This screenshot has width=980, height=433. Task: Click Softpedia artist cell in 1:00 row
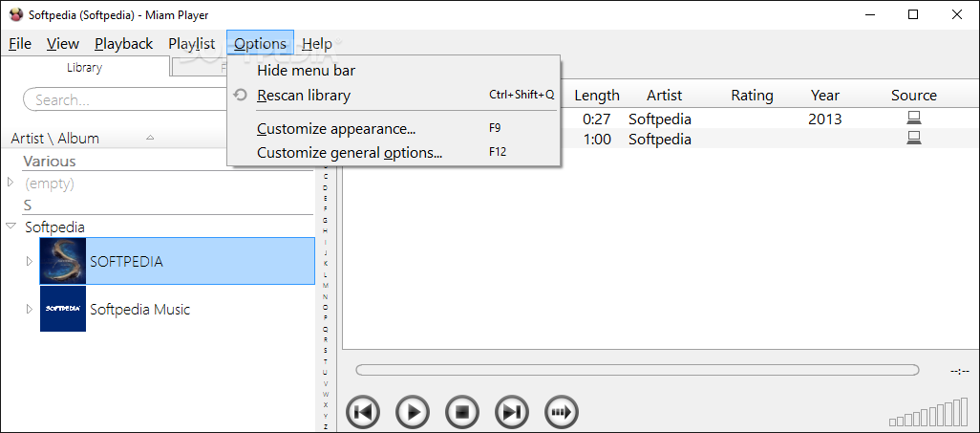[x=659, y=139]
